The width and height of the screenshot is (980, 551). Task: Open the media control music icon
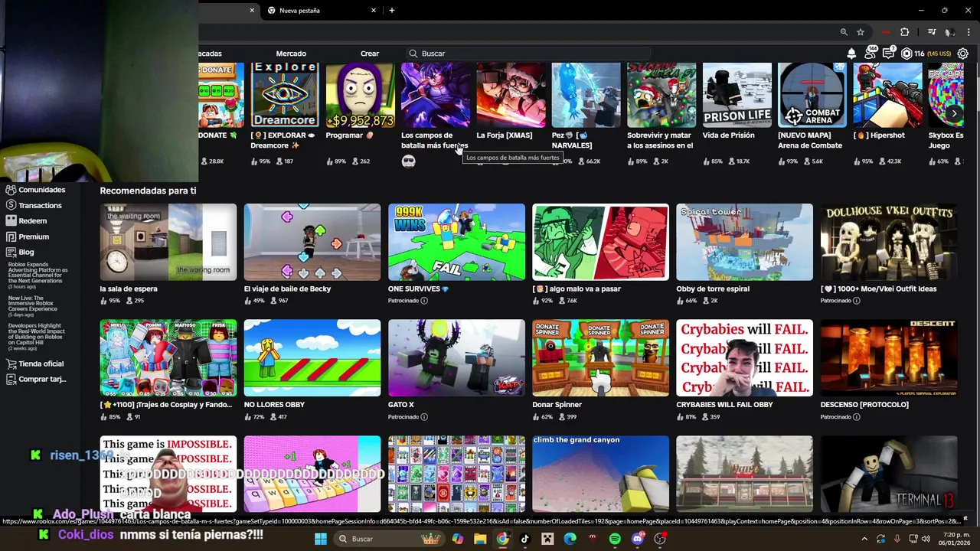click(x=932, y=32)
